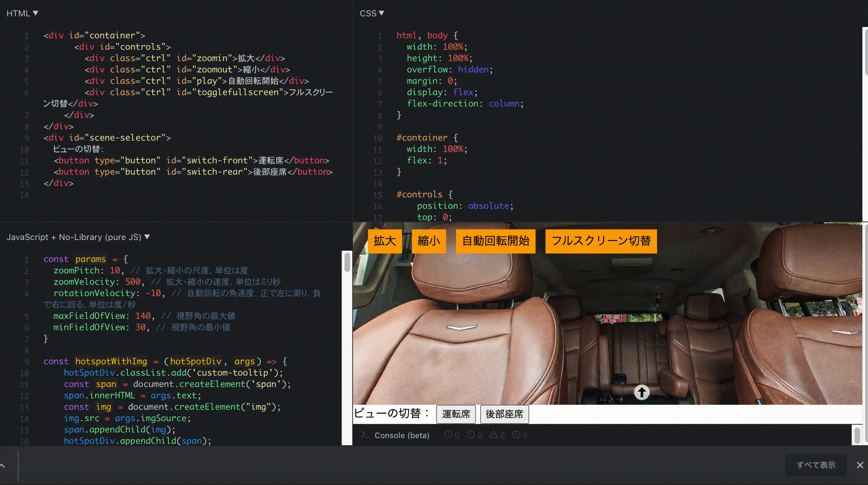
Task: Click the #controls selector in the CSS pane
Action: coord(419,194)
